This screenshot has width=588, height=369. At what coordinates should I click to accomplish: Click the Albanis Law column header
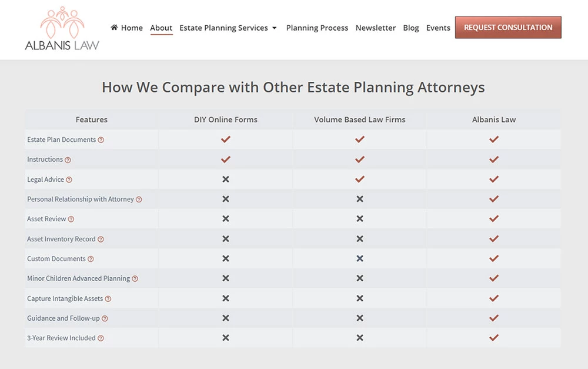pyautogui.click(x=494, y=119)
